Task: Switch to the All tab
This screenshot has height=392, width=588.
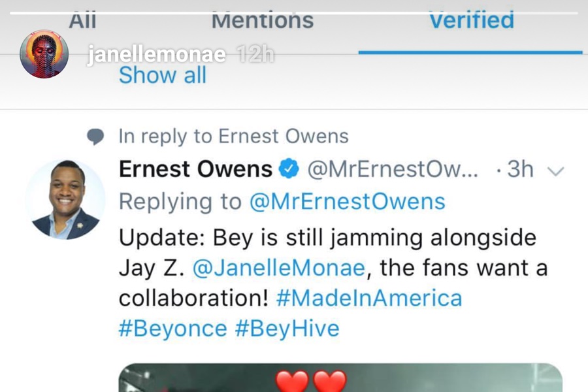Action: [82, 20]
